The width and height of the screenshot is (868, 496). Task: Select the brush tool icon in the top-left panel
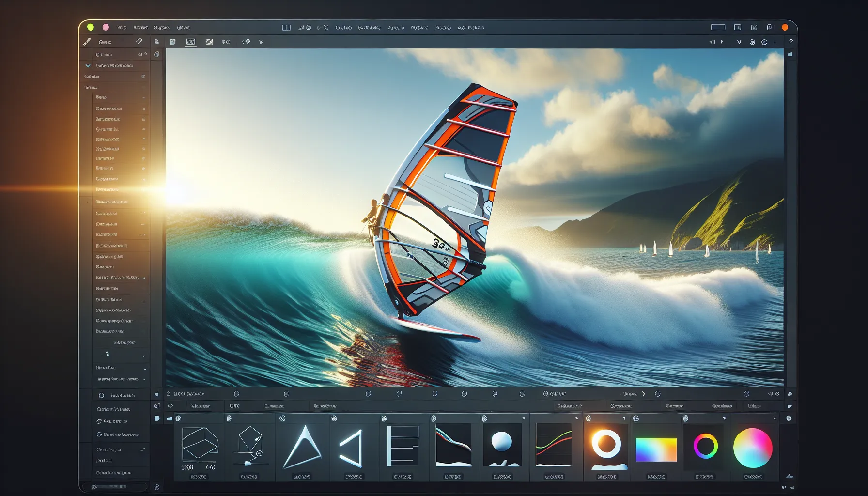(87, 42)
